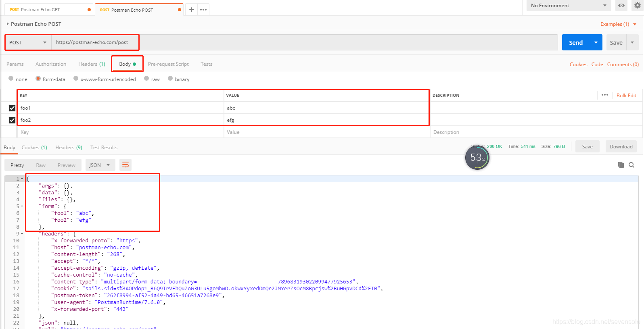Select the binary body type
Viewport: 644px width, 329px height.
[170, 79]
